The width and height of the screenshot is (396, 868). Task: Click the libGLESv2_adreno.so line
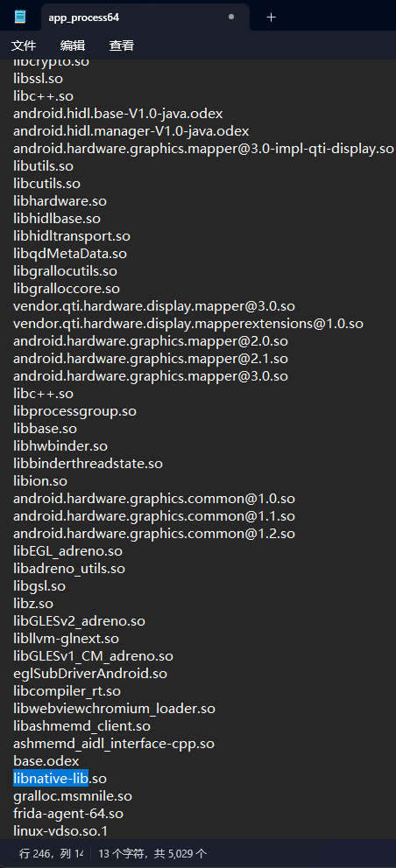click(x=80, y=621)
